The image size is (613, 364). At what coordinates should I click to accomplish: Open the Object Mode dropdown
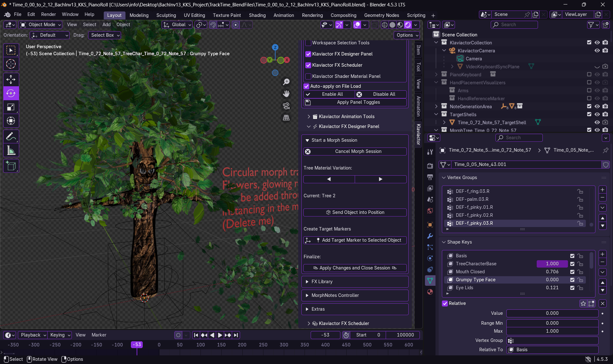tap(40, 25)
